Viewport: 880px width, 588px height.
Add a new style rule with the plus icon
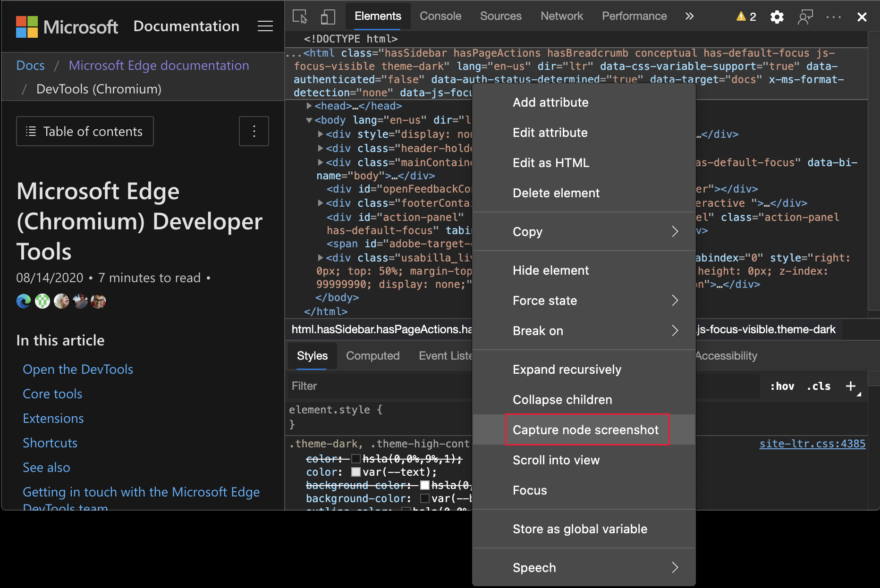(x=851, y=386)
